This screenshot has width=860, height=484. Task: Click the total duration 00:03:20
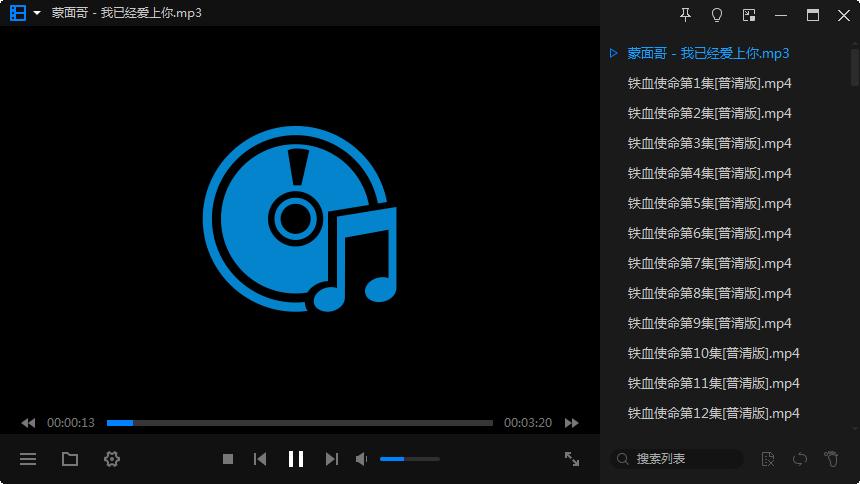point(528,423)
